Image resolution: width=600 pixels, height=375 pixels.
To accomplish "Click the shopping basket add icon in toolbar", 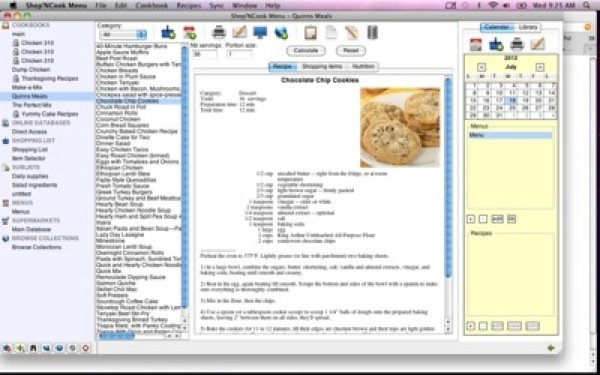I will (x=168, y=33).
